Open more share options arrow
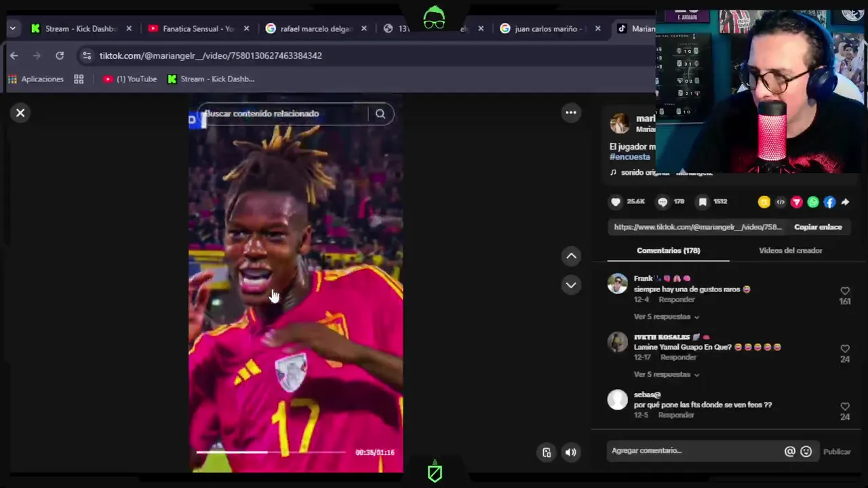This screenshot has width=868, height=488. [846, 202]
